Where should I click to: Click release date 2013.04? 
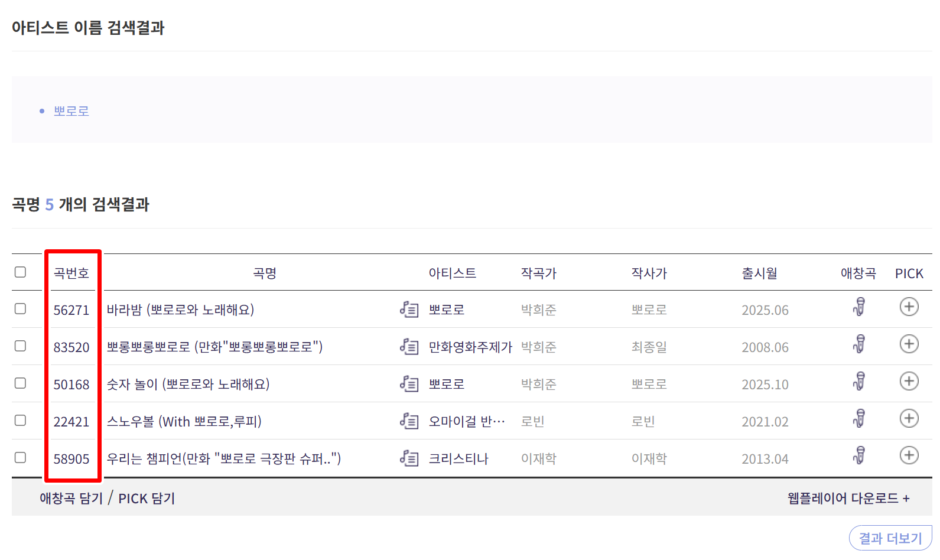[765, 459]
